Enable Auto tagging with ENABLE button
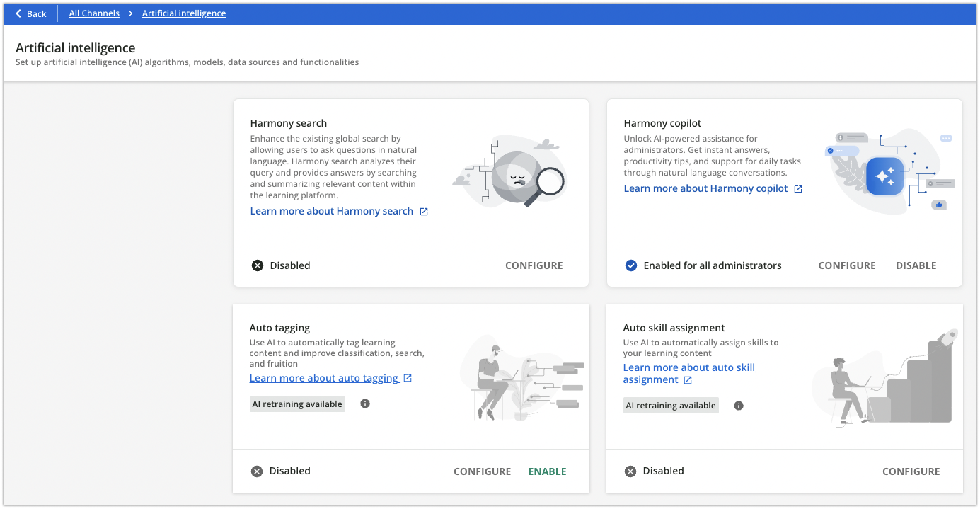Screen dimensions: 980x509 coord(547,471)
